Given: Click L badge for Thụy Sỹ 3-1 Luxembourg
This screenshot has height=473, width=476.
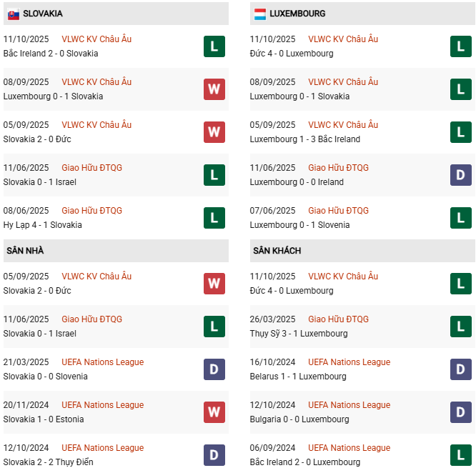Looking at the screenshot, I should pyautogui.click(x=461, y=327).
